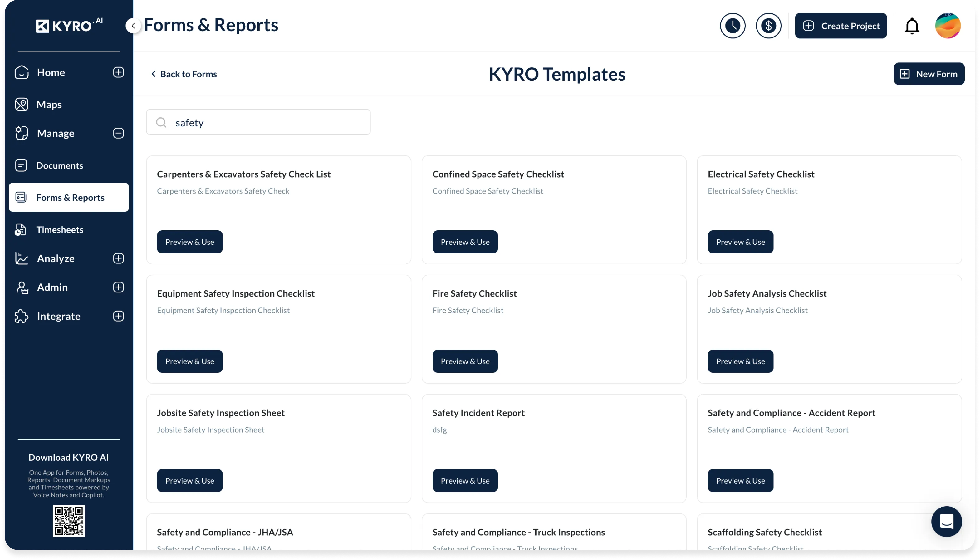980x560 pixels.
Task: Expand the Admin menu section
Action: pos(118,287)
